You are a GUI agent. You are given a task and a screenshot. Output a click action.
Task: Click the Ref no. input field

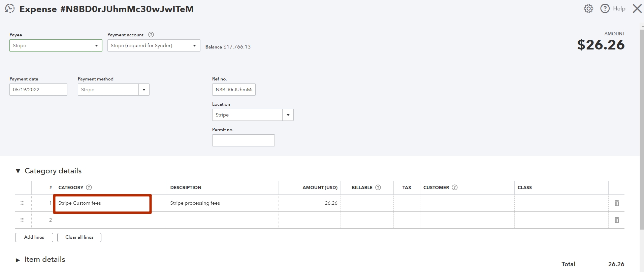point(234,90)
